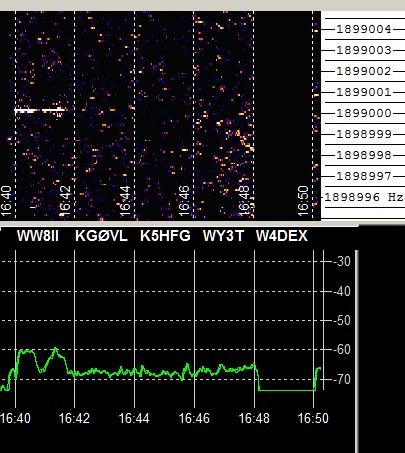Image resolution: width=405 pixels, height=453 pixels.
Task: Click the 1899001 frequency scale label
Action: [364, 92]
